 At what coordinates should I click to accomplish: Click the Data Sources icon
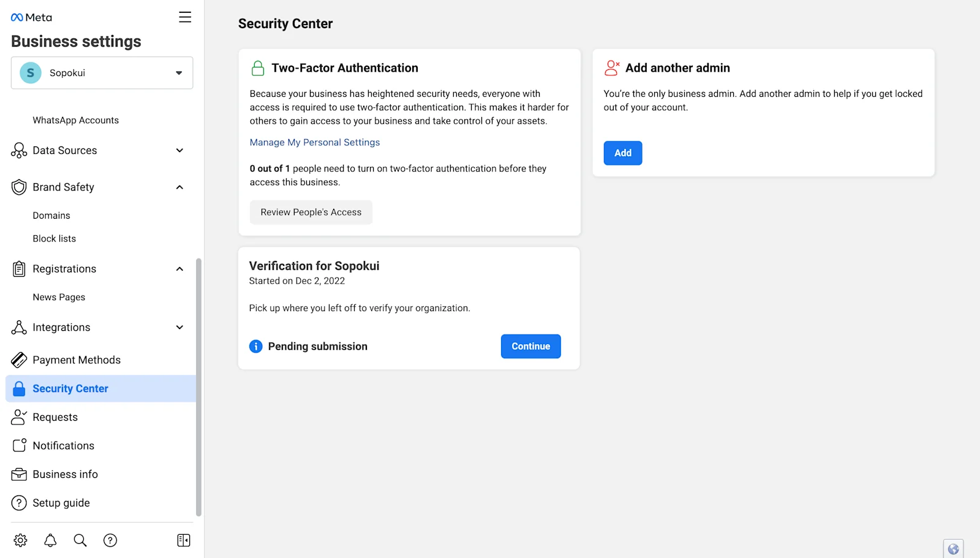click(x=19, y=151)
